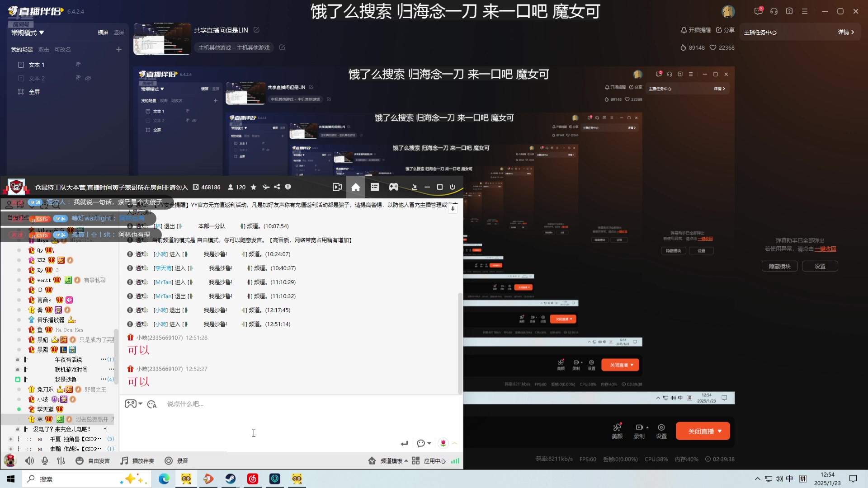This screenshot has width=868, height=488.
Task: Click the flower gift icon
Action: (x=443, y=443)
